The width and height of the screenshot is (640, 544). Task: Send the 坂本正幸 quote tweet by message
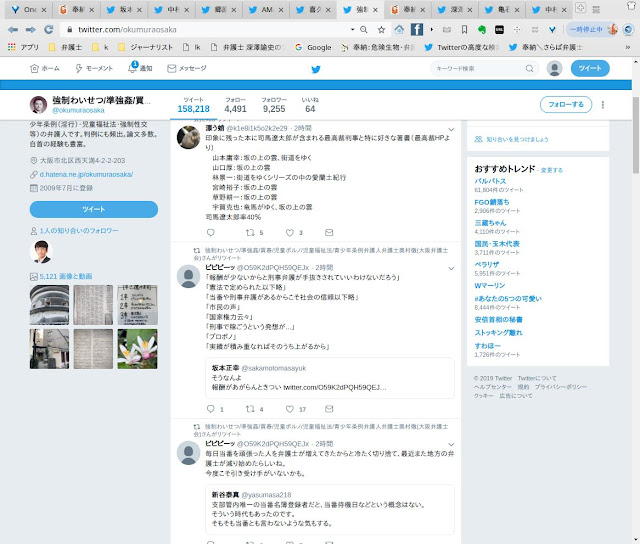(x=329, y=409)
